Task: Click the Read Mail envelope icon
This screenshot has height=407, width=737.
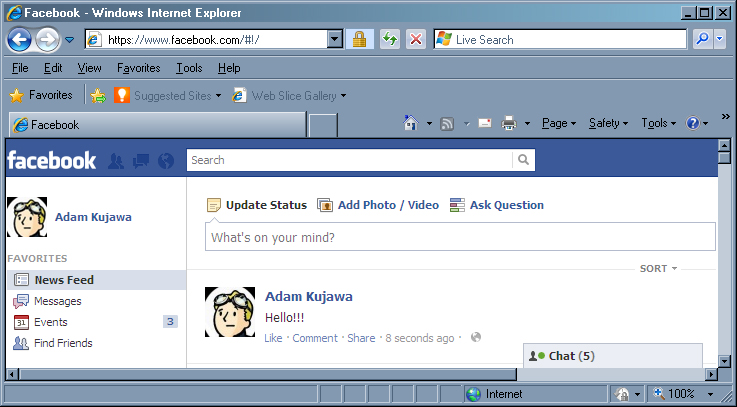Action: coord(485,123)
